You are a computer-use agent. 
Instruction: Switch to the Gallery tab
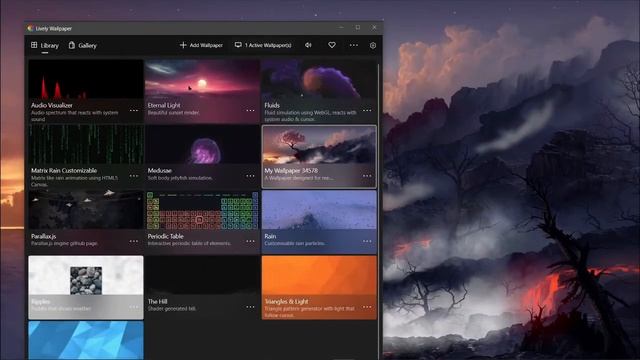click(82, 45)
